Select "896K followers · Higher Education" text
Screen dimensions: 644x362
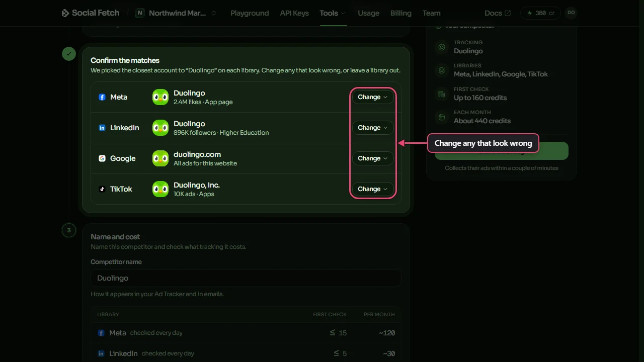coord(221,133)
